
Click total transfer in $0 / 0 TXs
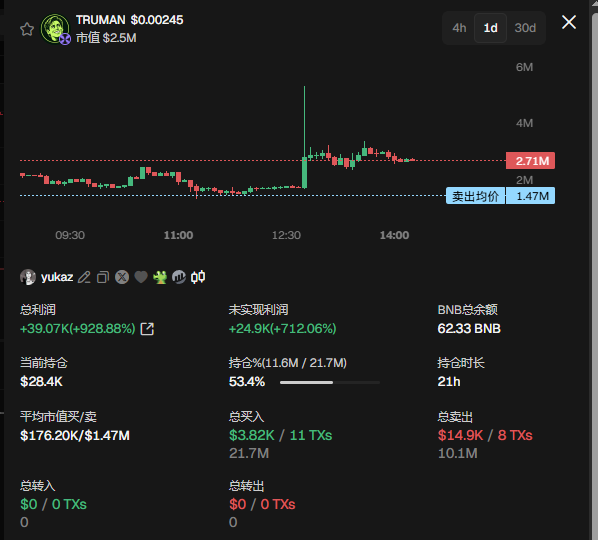53,505
